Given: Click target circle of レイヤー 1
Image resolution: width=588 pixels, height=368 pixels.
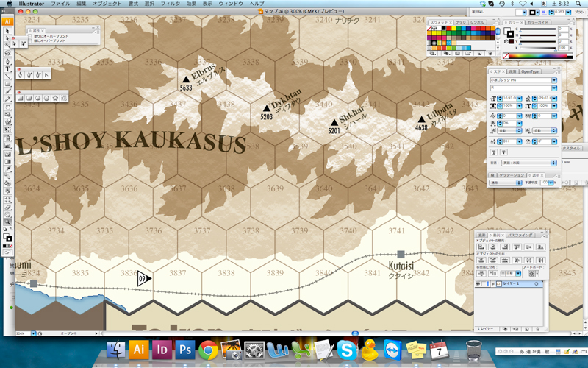Looking at the screenshot, I should pyautogui.click(x=537, y=284).
